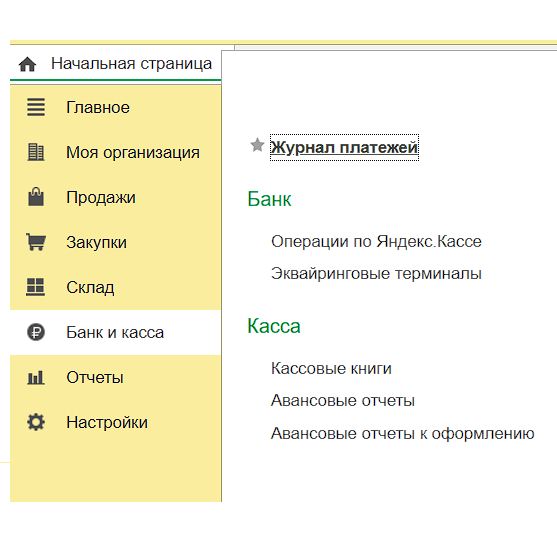
Task: Open the Отчеты section
Action: pyautogui.click(x=95, y=377)
